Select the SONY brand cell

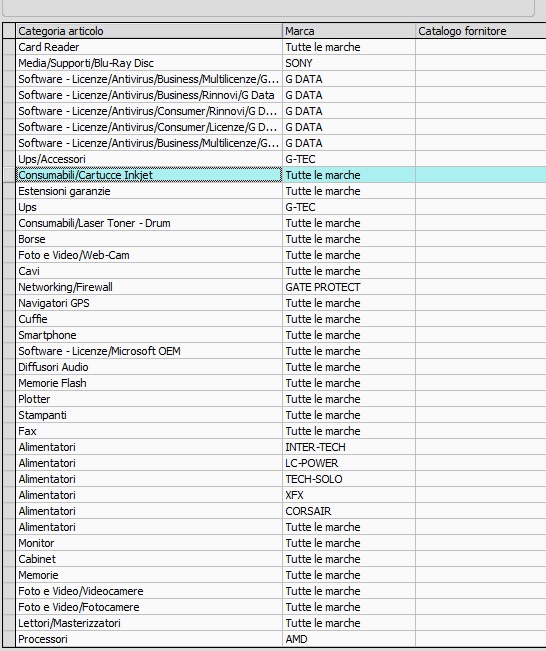(349, 63)
